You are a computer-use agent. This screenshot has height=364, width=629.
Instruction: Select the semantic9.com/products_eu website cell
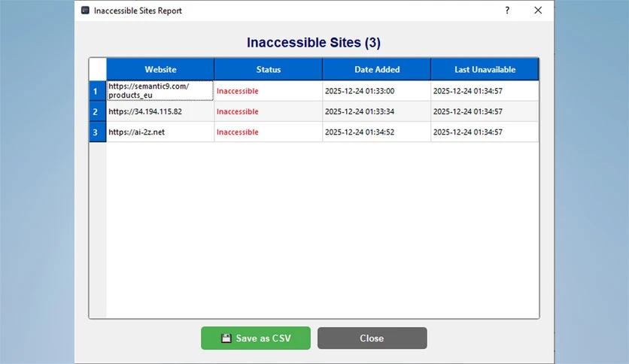(160, 90)
